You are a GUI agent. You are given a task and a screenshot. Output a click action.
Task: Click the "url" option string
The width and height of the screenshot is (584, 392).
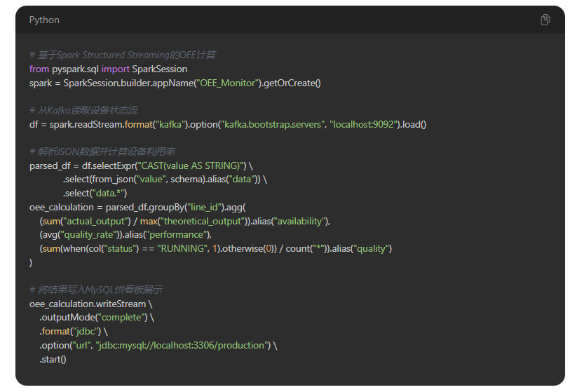point(81,346)
